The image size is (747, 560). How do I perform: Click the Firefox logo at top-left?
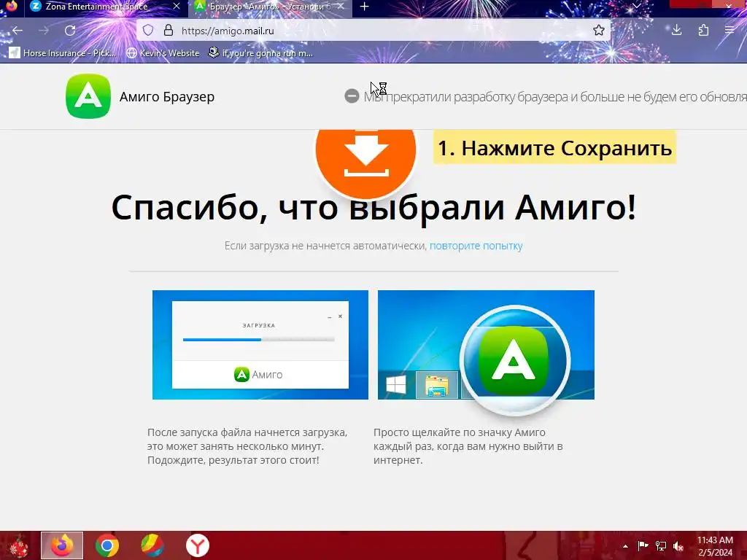click(10, 6)
